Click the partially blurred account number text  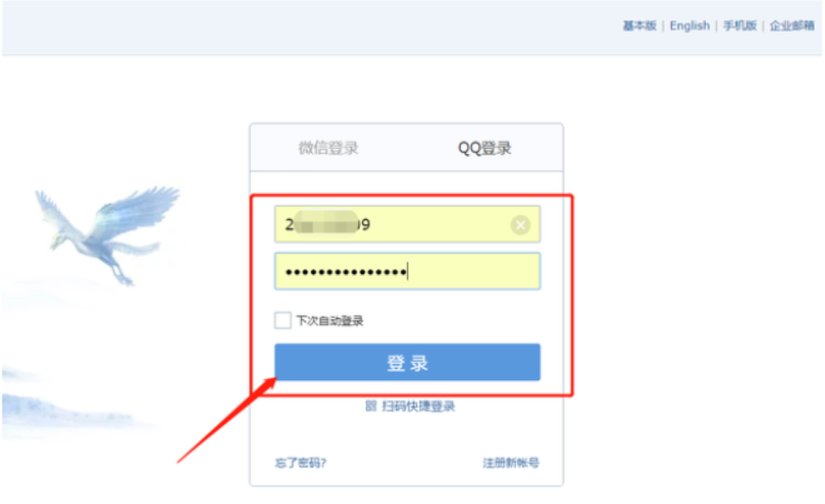pyautogui.click(x=327, y=225)
